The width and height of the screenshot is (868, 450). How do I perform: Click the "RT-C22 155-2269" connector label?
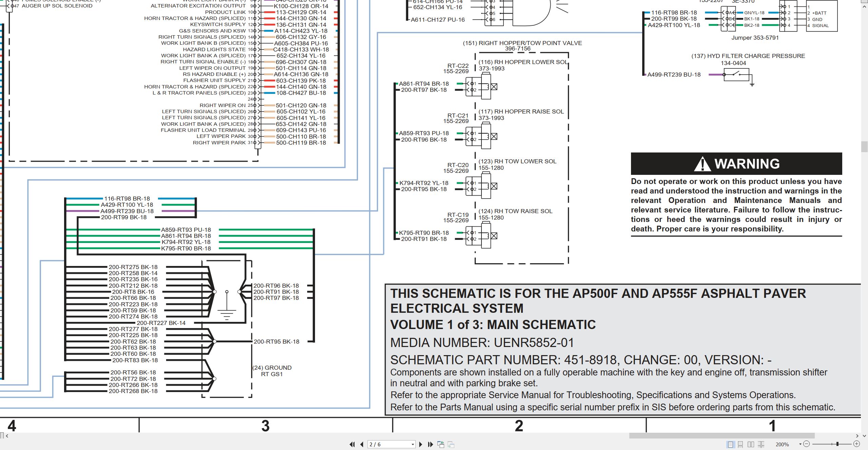pyautogui.click(x=456, y=68)
